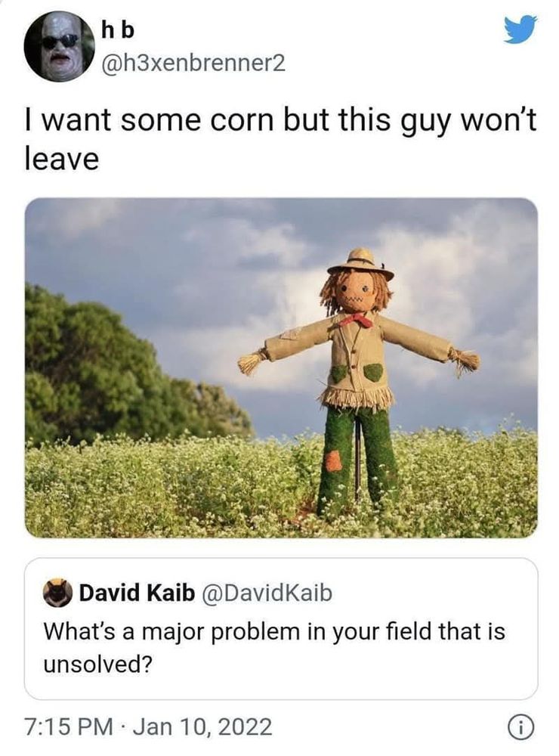Screen dimensions: 559x756
Task: Click the Jan 10, 2022 date
Action: point(202,727)
